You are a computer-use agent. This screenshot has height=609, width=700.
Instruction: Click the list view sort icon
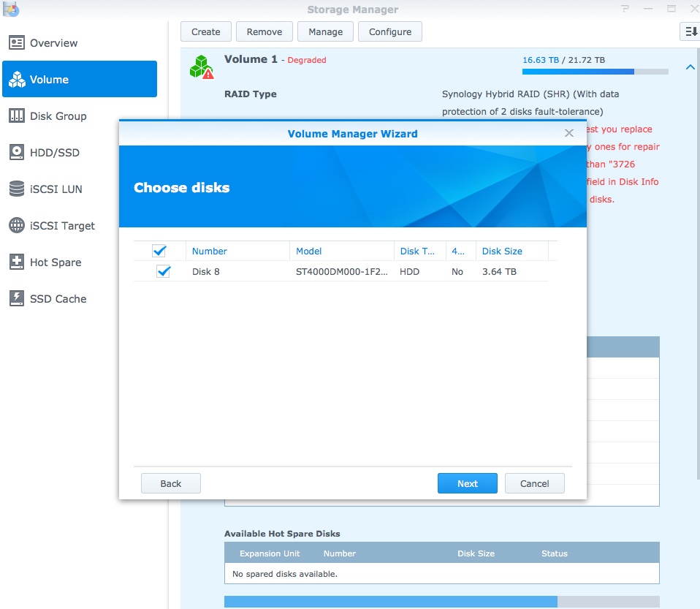pyautogui.click(x=691, y=31)
